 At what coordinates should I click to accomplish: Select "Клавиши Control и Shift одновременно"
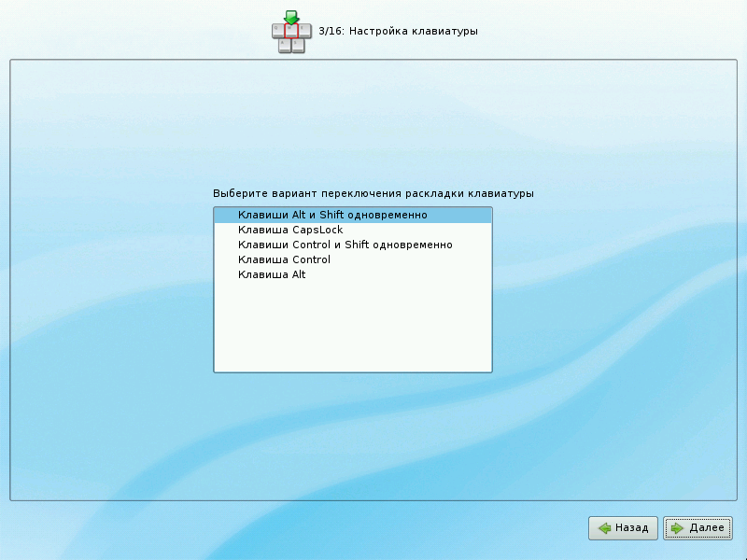pyautogui.click(x=345, y=245)
